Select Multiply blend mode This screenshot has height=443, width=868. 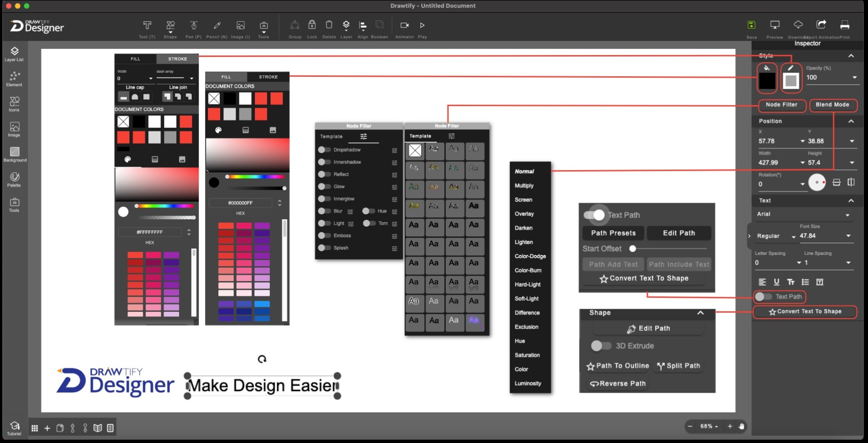(x=524, y=186)
